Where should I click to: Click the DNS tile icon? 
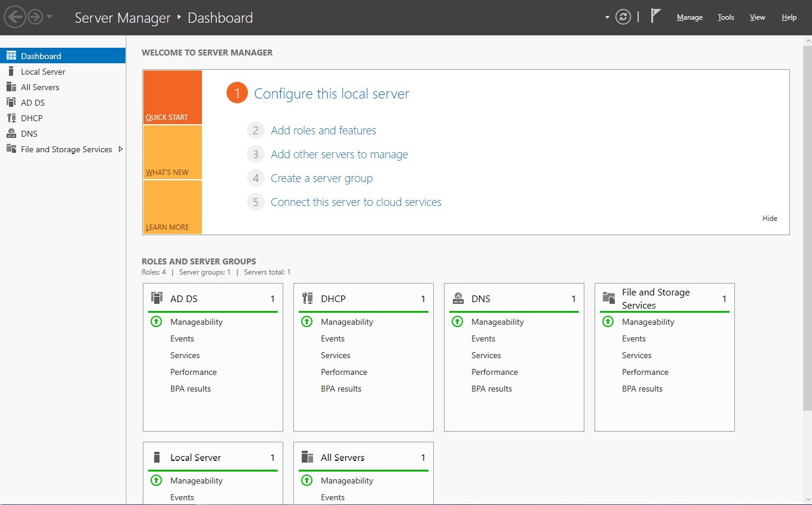458,298
